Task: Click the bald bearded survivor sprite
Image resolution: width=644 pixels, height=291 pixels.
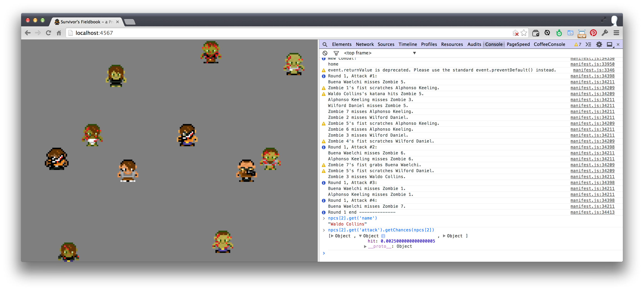Action: (247, 171)
